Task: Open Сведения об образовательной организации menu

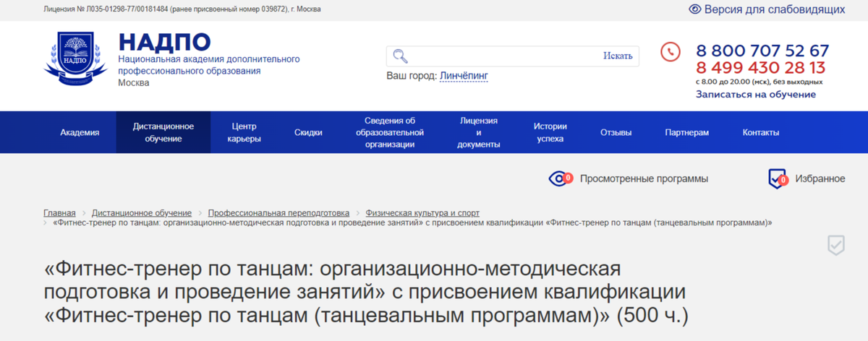Action: coord(390,132)
